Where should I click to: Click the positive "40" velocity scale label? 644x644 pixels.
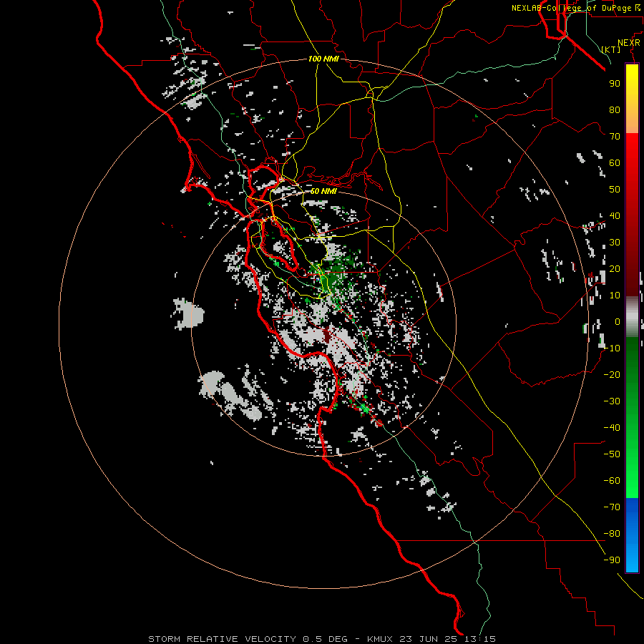point(615,215)
